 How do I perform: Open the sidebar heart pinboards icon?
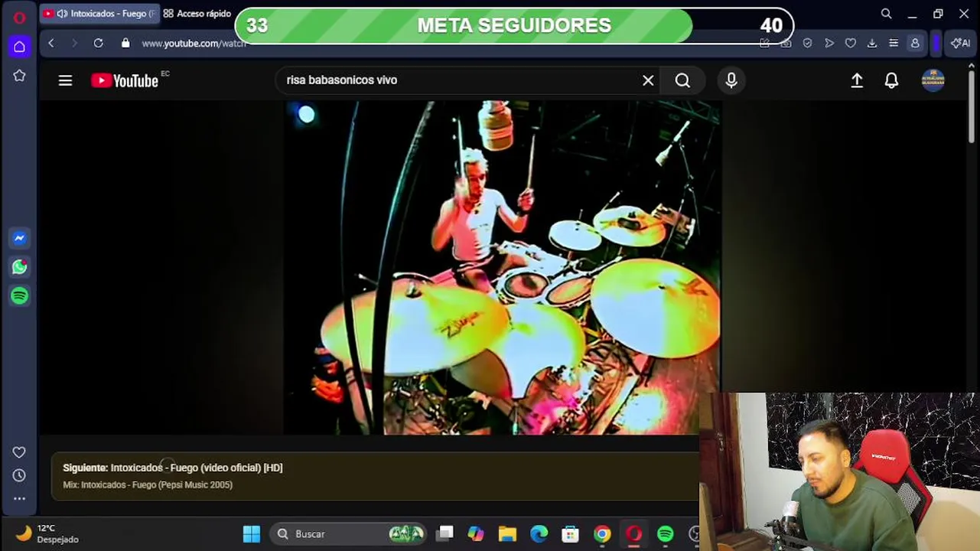click(19, 452)
